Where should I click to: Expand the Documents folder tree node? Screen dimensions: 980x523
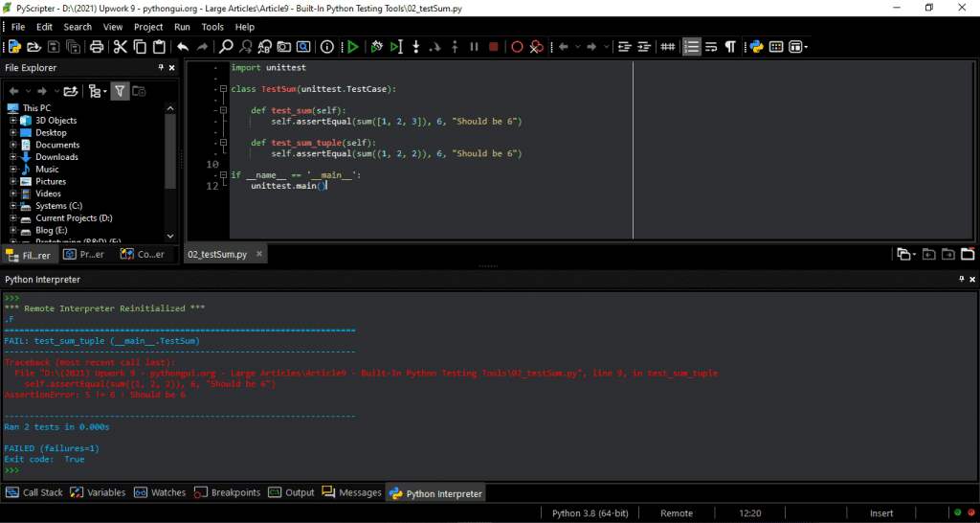click(13, 145)
